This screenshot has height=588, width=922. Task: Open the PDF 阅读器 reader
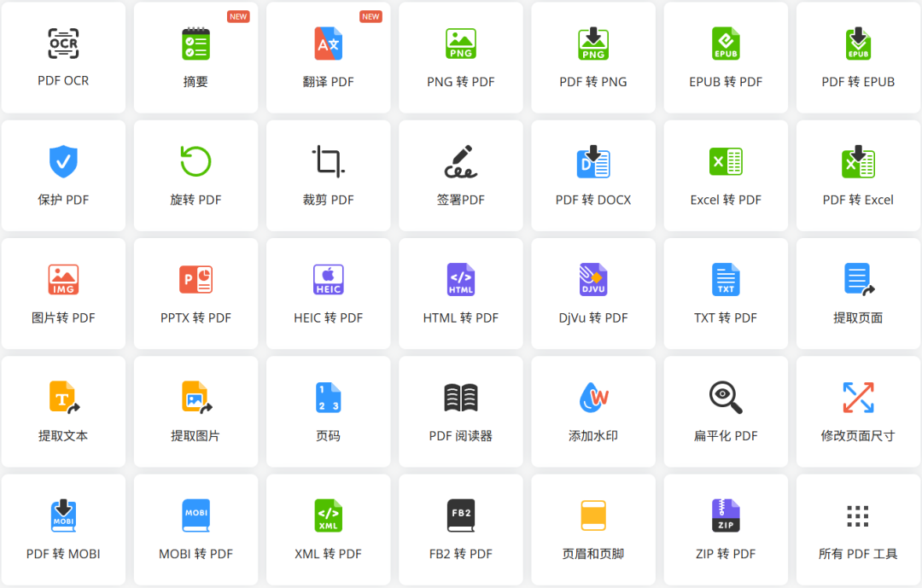461,411
